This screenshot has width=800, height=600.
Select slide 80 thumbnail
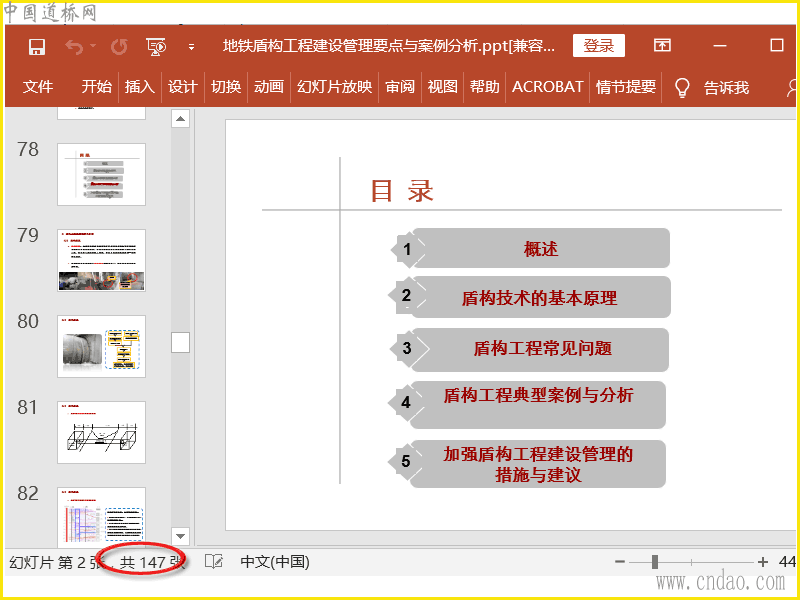point(102,346)
